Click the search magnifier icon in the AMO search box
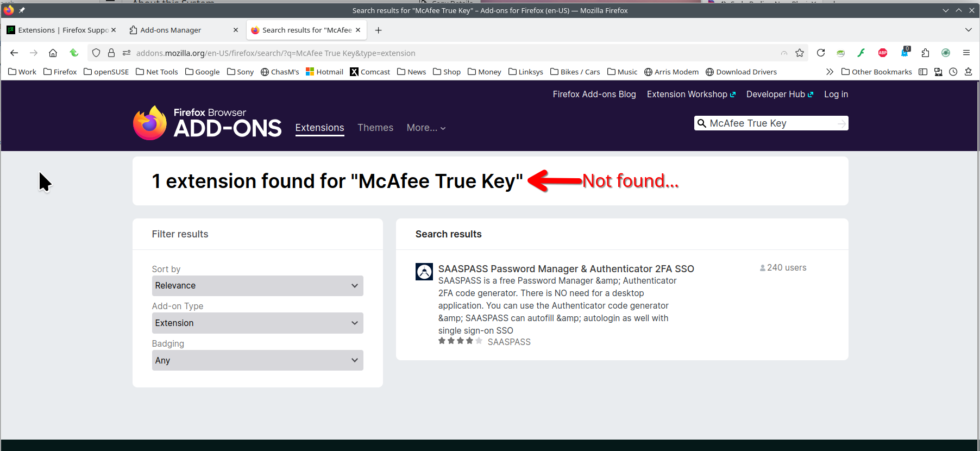The height and width of the screenshot is (451, 980). (702, 123)
